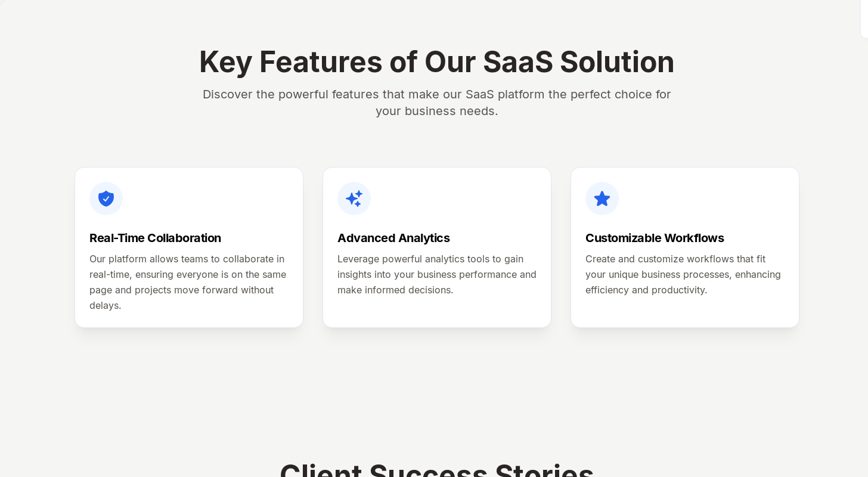Click empty space below text in Advanced Analytics card

436,312
